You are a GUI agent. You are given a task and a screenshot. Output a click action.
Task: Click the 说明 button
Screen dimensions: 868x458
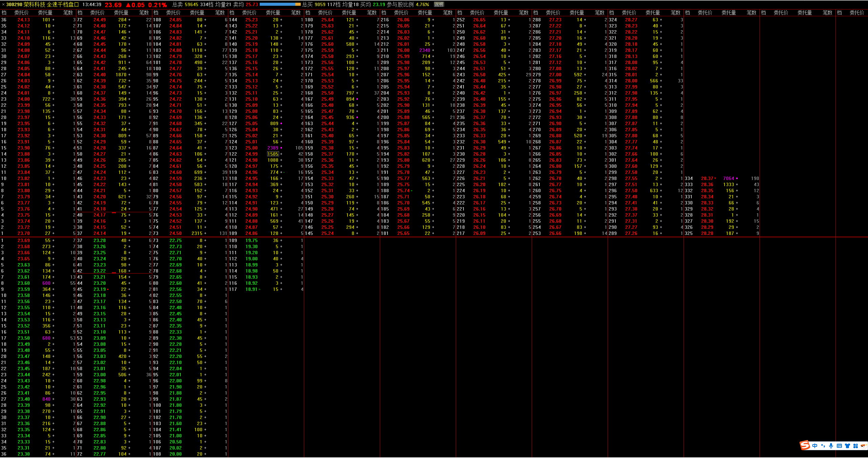[439, 4]
